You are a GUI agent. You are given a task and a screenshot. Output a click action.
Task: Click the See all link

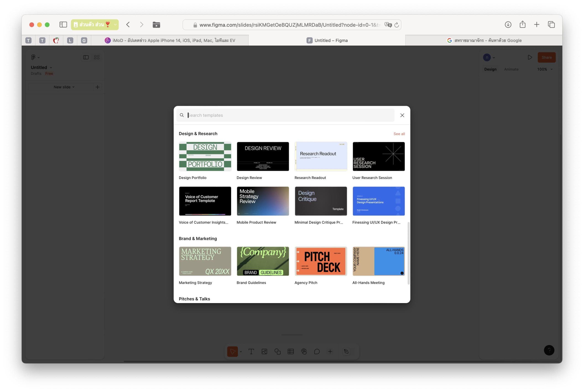(x=399, y=134)
